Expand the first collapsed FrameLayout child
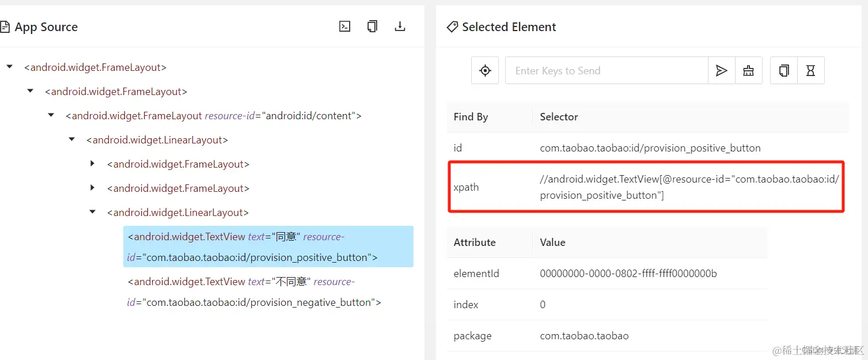The width and height of the screenshot is (868, 360). pyautogui.click(x=92, y=164)
